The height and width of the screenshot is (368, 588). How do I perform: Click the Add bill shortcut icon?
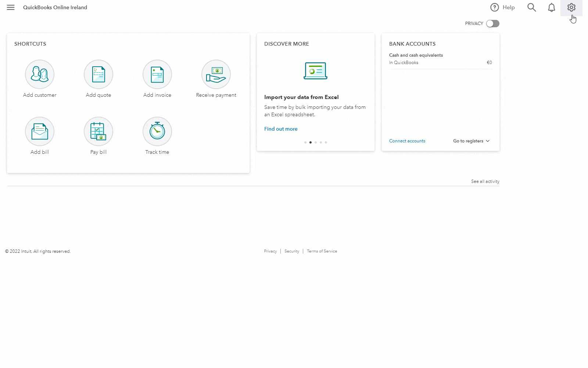pos(40,131)
